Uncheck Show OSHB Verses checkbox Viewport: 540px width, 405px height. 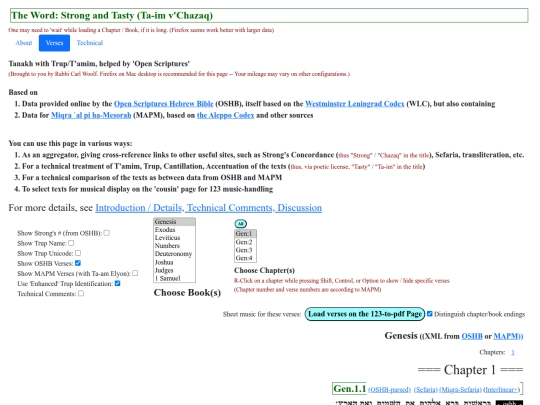point(78,263)
